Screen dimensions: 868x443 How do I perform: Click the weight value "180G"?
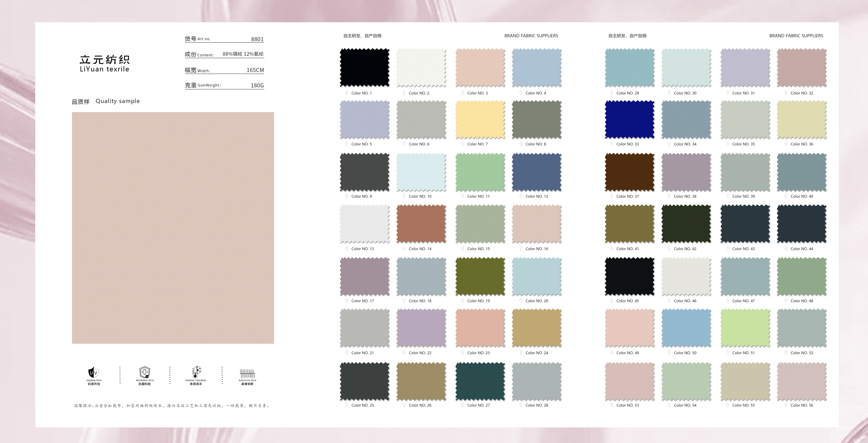[x=257, y=85]
